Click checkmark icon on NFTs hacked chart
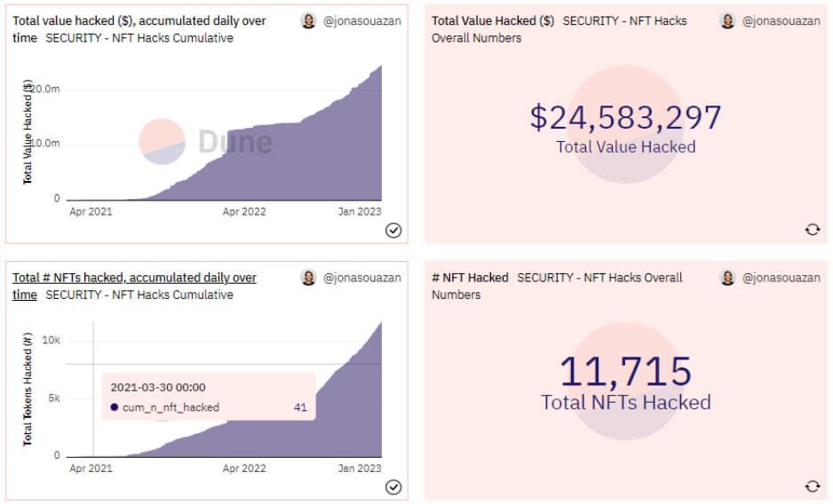This screenshot has height=504, width=833. tap(393, 487)
